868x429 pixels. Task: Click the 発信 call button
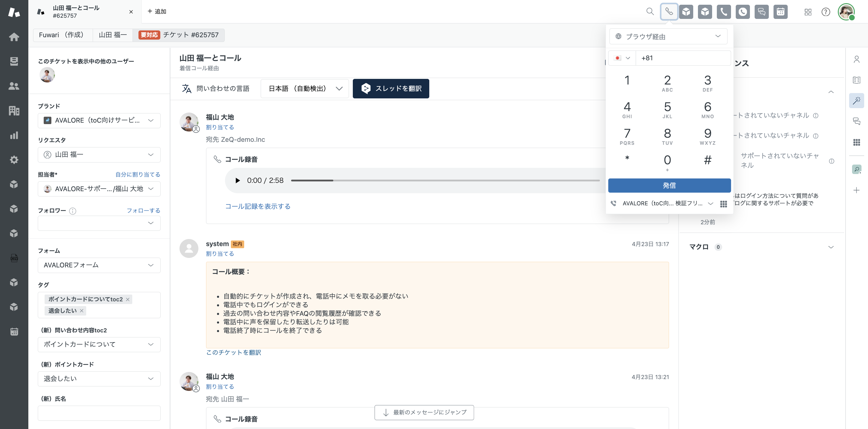click(669, 186)
